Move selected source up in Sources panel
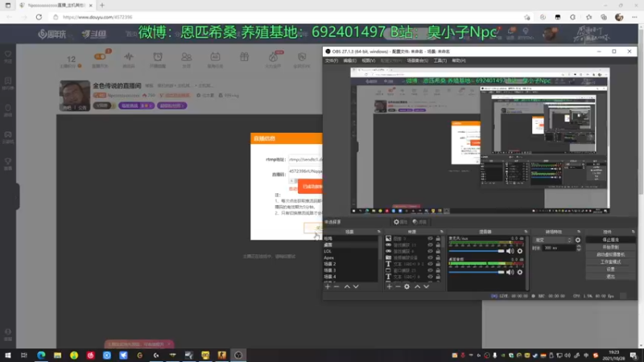The height and width of the screenshot is (362, 644). coord(417,286)
